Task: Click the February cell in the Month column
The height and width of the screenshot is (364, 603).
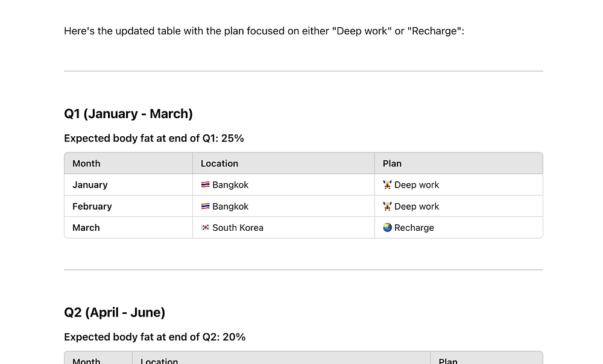Action: coord(92,207)
